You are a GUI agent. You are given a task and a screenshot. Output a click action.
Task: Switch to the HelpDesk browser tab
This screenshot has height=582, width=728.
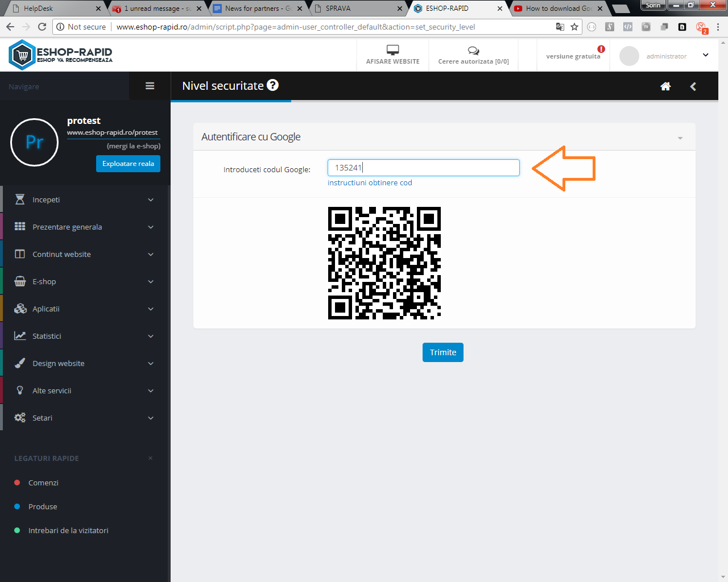56,9
